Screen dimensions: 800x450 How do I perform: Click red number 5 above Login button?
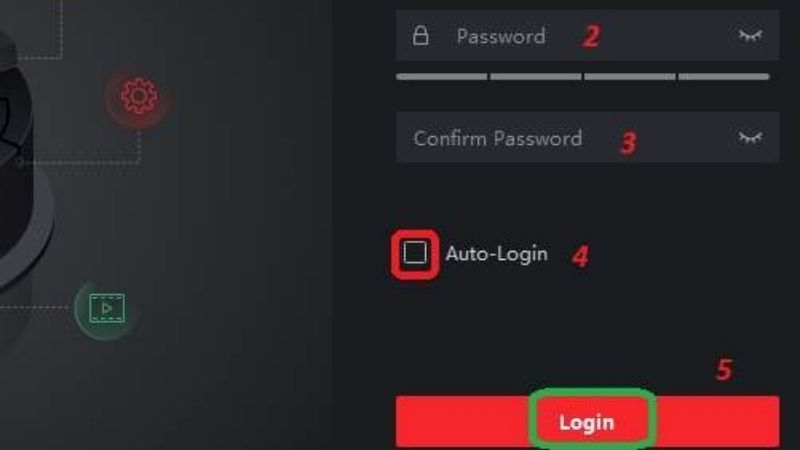coord(723,369)
